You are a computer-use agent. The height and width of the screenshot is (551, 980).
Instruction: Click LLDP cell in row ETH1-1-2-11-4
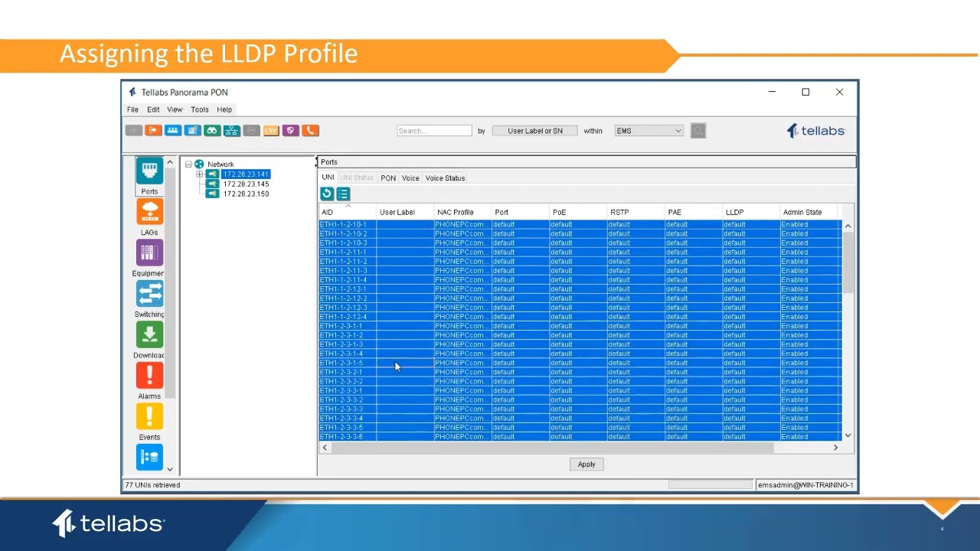point(750,280)
